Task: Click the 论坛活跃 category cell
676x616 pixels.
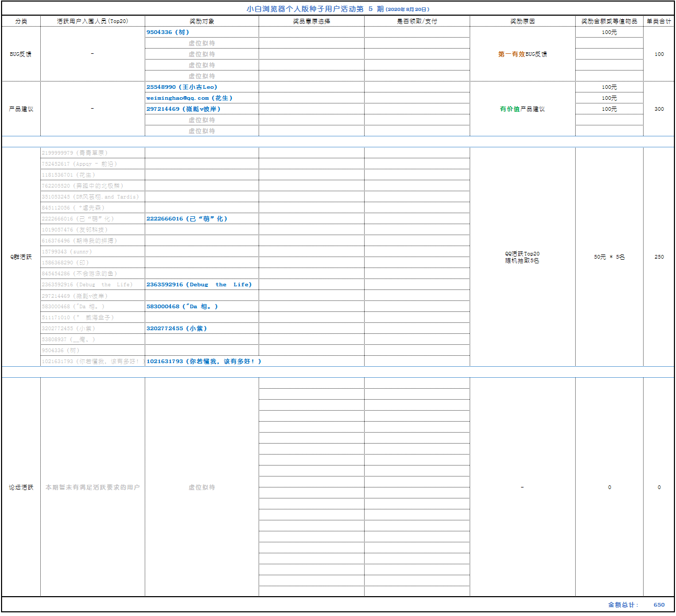Action: pos(21,487)
